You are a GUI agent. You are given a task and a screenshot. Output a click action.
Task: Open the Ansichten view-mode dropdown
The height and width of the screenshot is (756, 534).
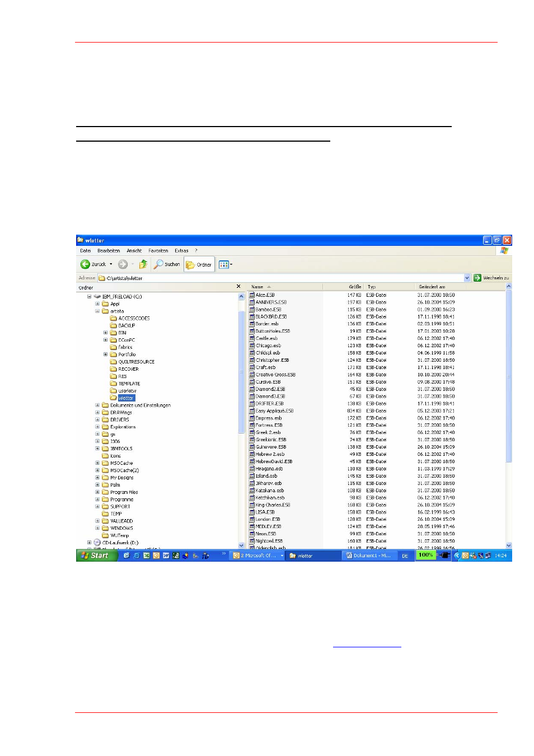226,264
